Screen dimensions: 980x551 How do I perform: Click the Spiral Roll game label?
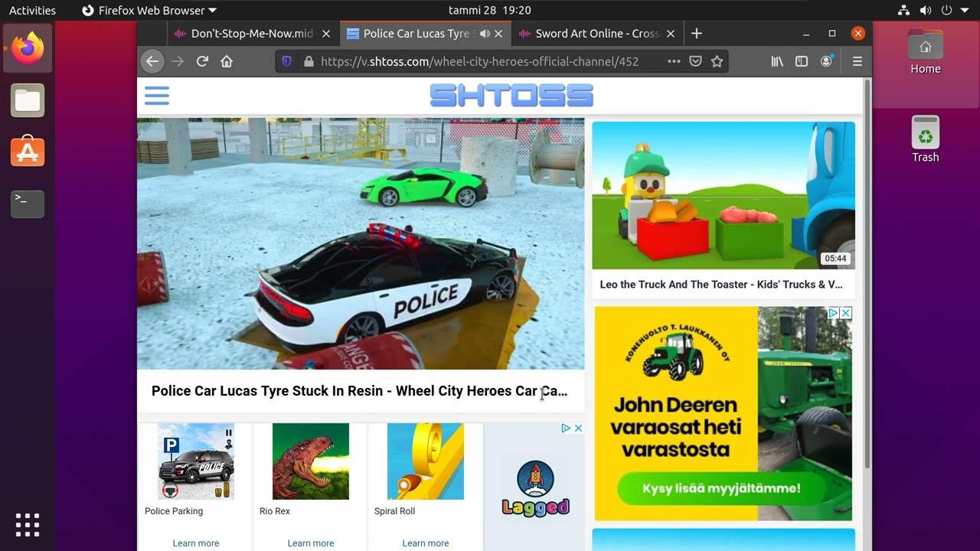(395, 511)
